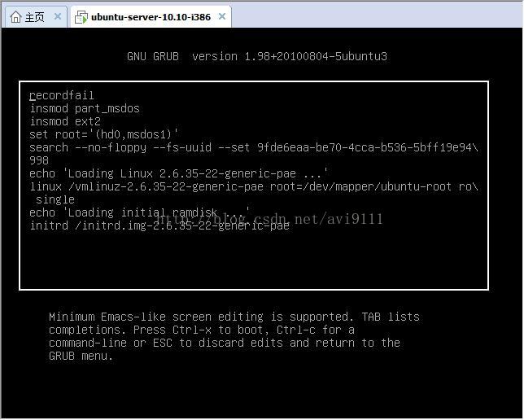Close the 主页 tab

click(x=58, y=16)
